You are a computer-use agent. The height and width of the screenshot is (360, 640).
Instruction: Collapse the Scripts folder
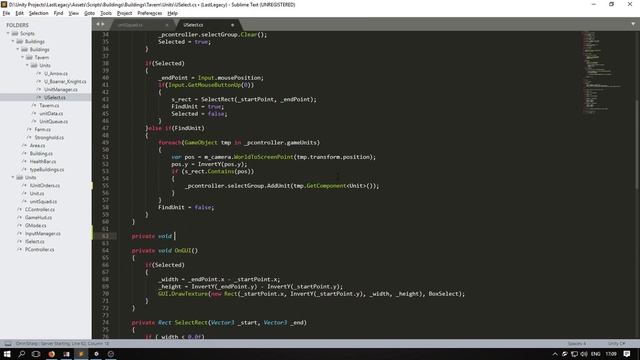tap(8, 33)
